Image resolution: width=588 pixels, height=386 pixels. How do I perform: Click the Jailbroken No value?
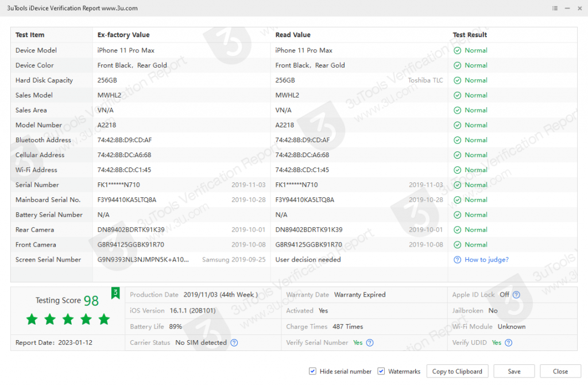[493, 310]
